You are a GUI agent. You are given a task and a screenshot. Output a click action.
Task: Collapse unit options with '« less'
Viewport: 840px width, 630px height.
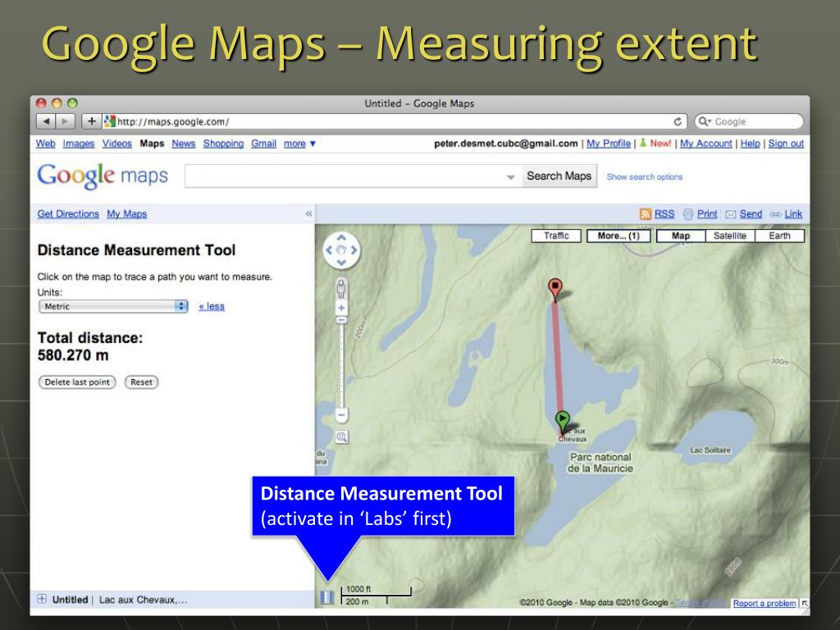click(212, 307)
